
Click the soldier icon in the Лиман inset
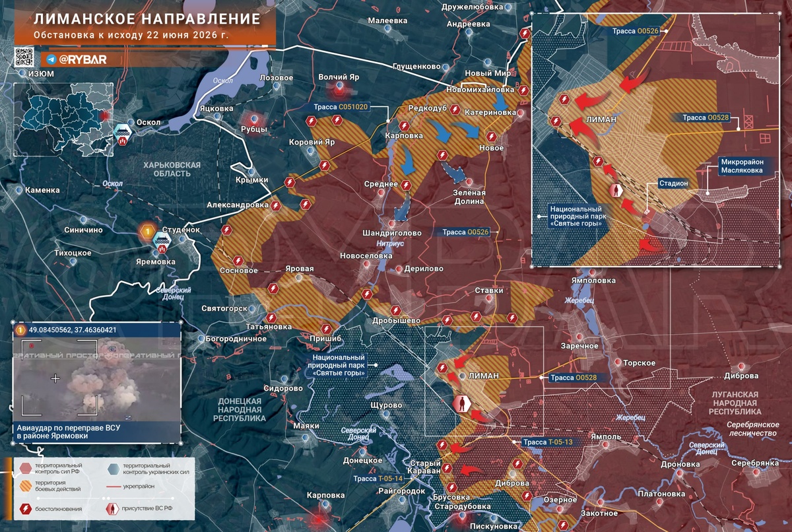pyautogui.click(x=617, y=191)
